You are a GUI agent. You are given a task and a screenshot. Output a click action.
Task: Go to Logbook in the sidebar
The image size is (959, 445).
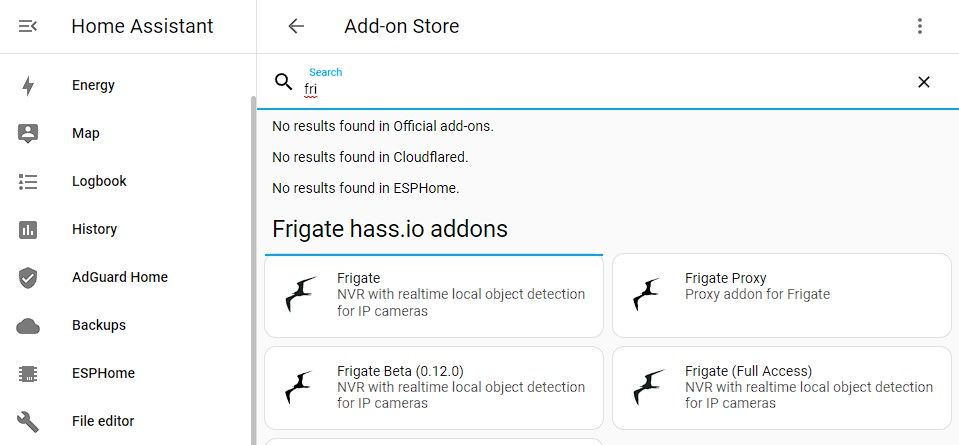tap(99, 181)
